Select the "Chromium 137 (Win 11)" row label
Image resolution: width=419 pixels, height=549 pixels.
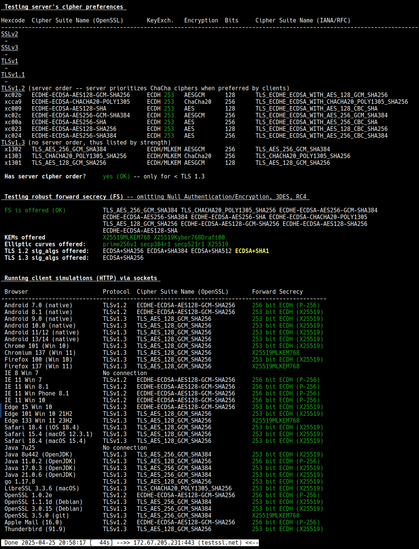(40, 353)
